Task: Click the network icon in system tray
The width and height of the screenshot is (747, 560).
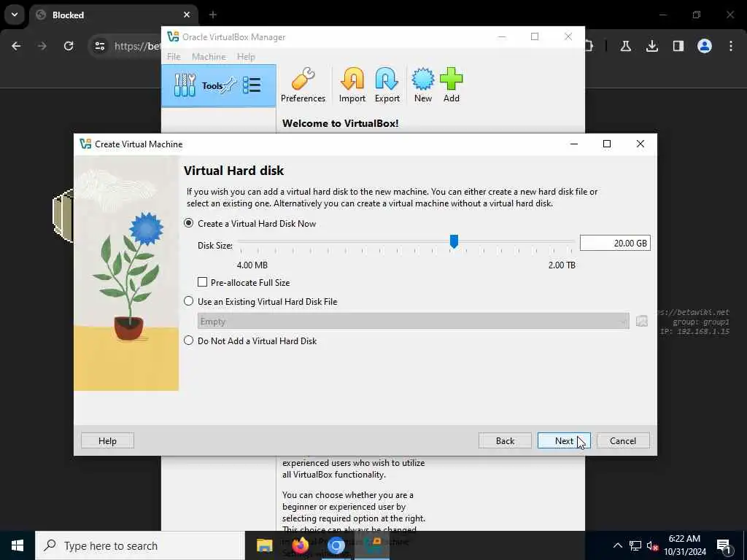Action: click(635, 545)
